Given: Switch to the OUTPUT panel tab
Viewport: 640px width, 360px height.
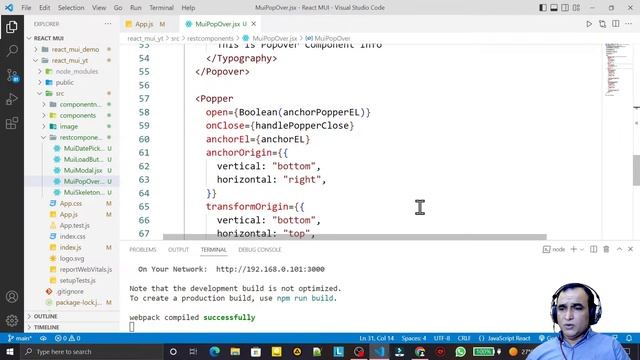Looking at the screenshot, I should [x=178, y=249].
